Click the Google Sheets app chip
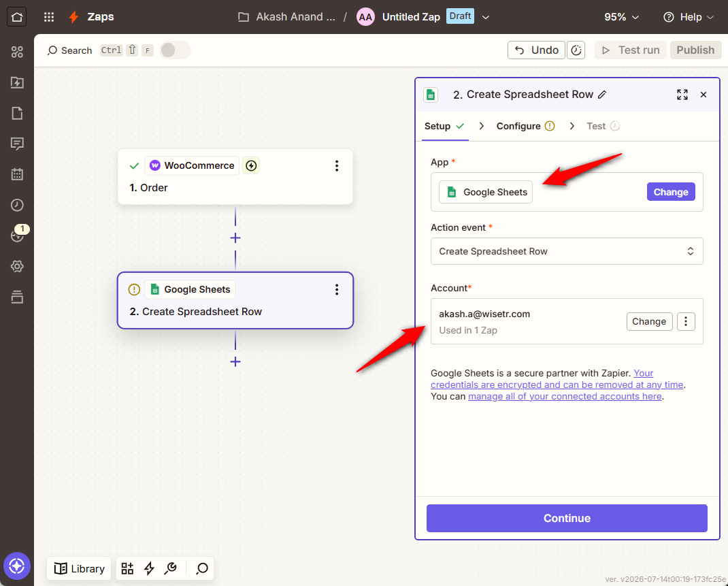 point(486,192)
